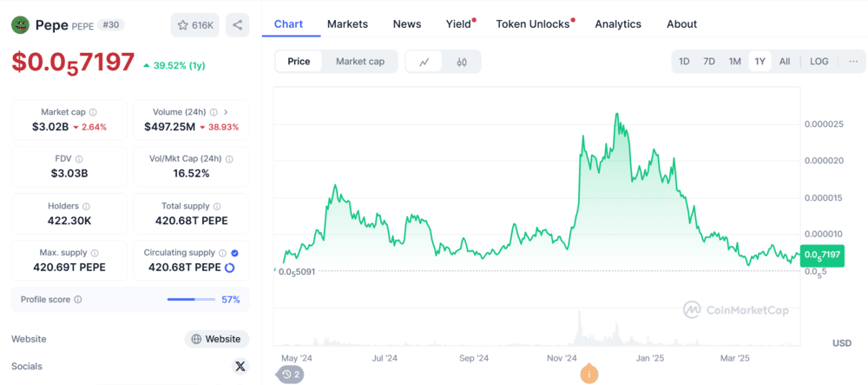Click the $497.25M volume value
Screen dimensions: 868x385
(169, 127)
